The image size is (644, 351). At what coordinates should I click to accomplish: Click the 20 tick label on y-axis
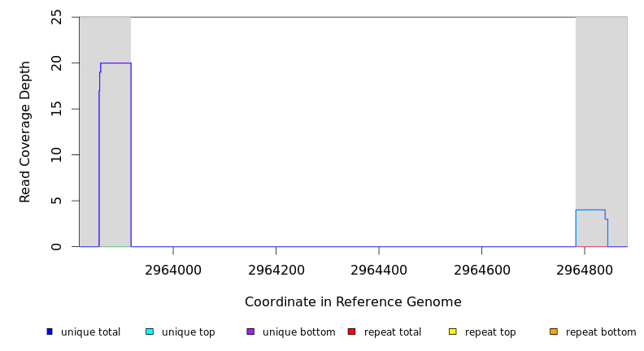coord(56,63)
